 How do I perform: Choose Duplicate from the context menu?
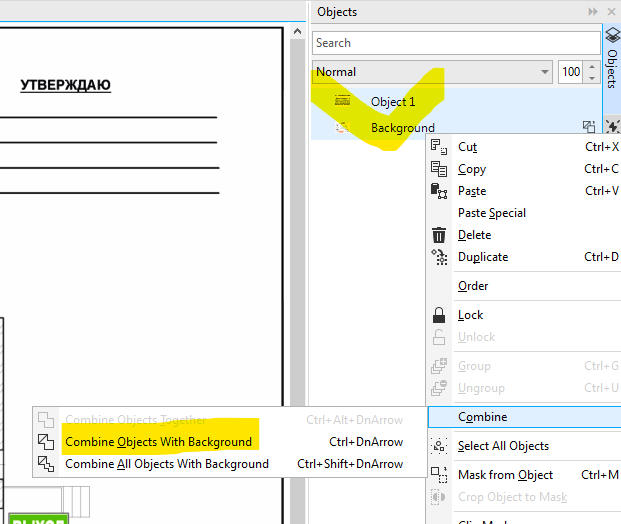[x=524, y=257]
